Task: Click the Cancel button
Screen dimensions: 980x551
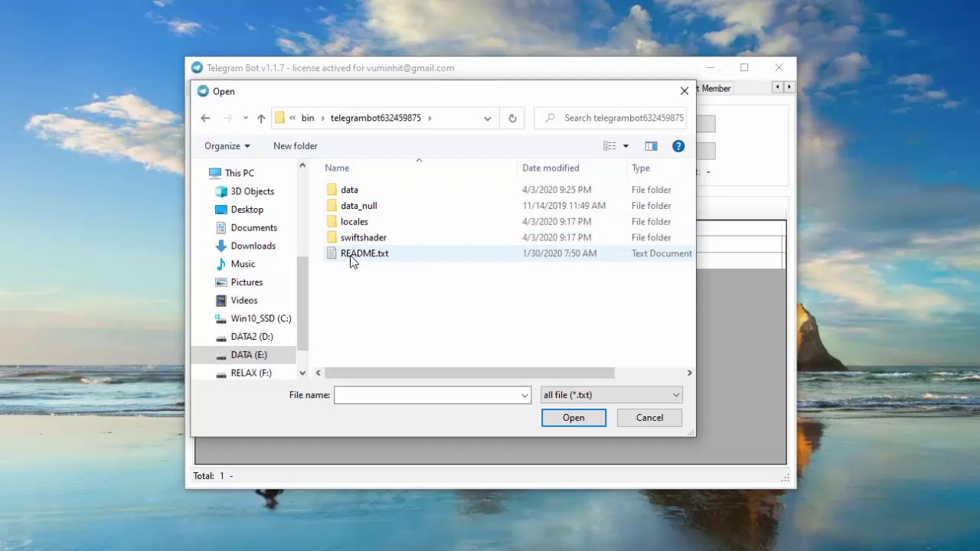Action: click(x=650, y=418)
